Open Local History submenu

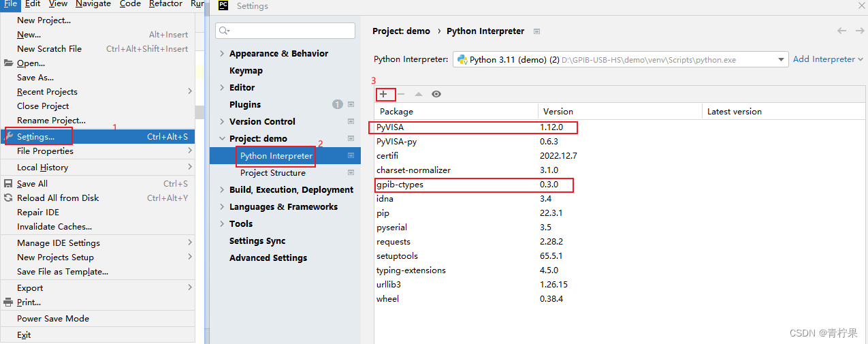[97, 167]
